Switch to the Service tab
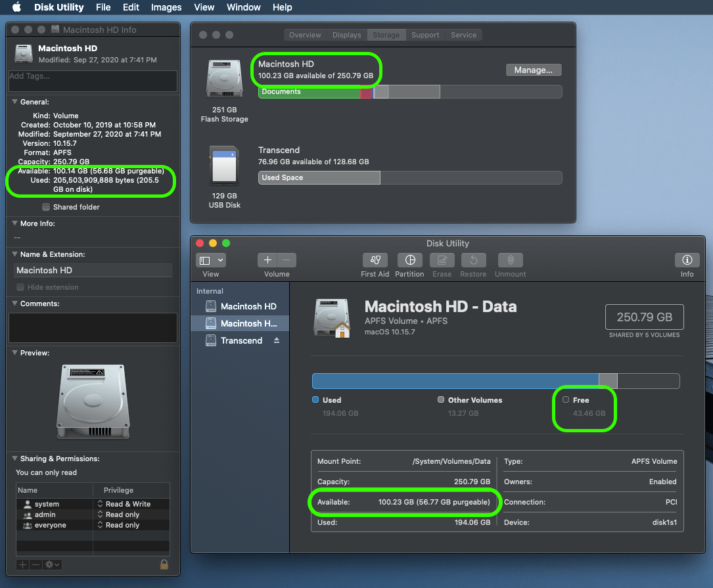713x588 pixels. pyautogui.click(x=463, y=35)
